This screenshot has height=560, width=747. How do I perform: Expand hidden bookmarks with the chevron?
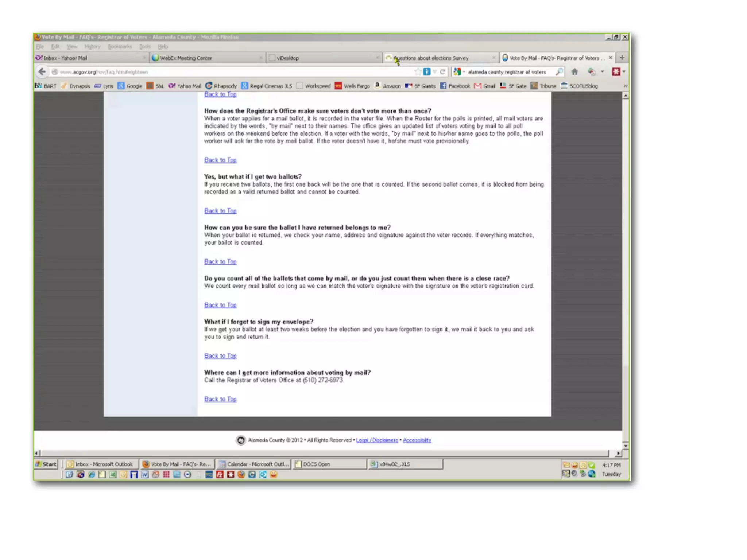point(625,86)
